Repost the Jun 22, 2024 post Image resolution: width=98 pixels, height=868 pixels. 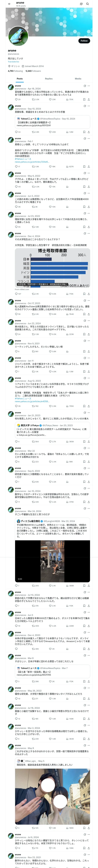[x=33, y=334]
